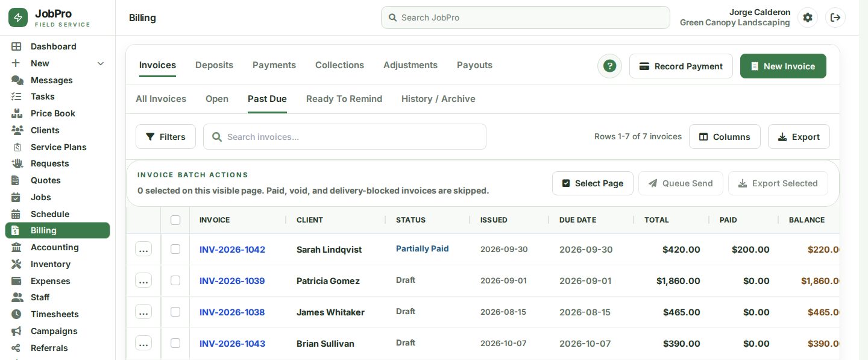Open the Columns chooser
This screenshot has width=868, height=360.
point(725,137)
